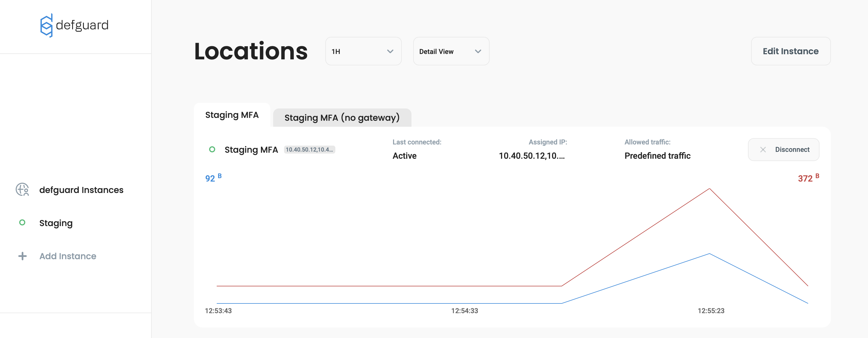The height and width of the screenshot is (338, 868).
Task: Click the defguard shield logo icon
Action: tap(46, 26)
